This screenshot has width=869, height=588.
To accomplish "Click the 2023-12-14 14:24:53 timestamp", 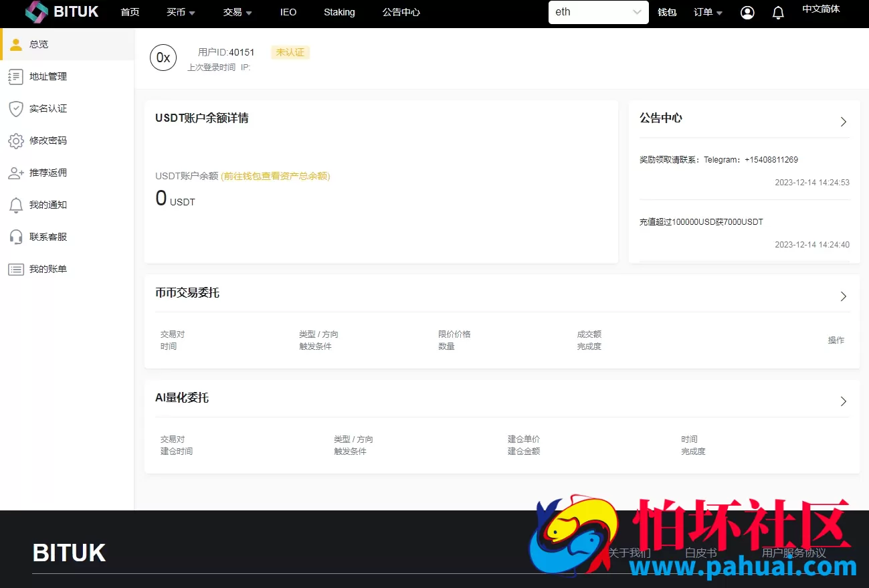I will [812, 183].
